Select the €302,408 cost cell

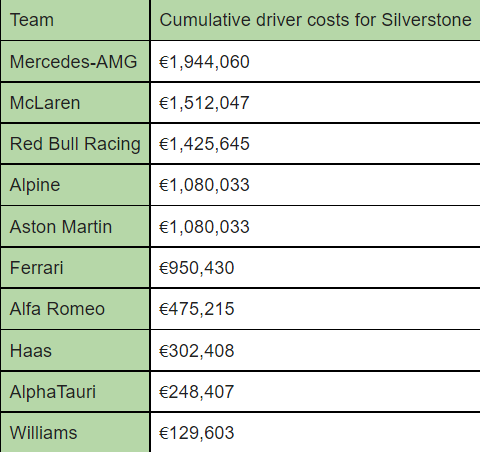[315, 350]
